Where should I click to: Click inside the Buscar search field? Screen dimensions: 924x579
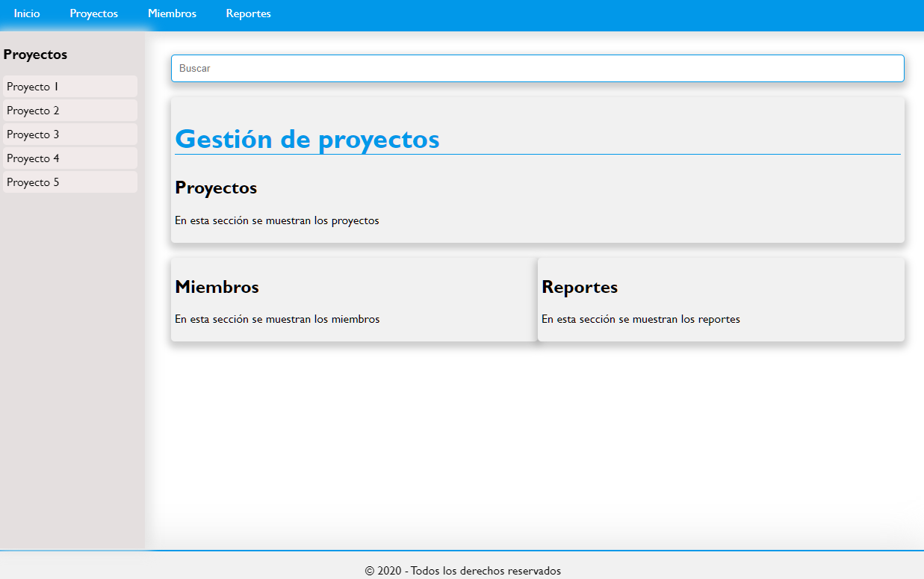coord(537,68)
